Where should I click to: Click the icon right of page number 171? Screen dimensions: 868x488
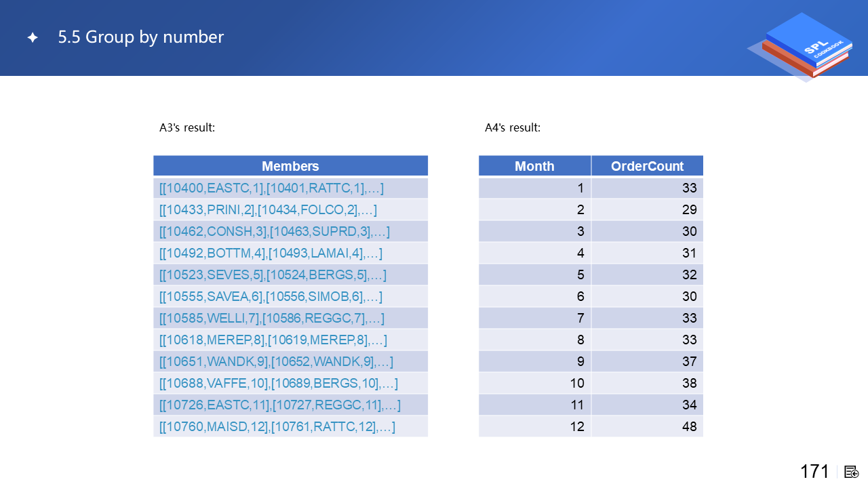tap(852, 472)
